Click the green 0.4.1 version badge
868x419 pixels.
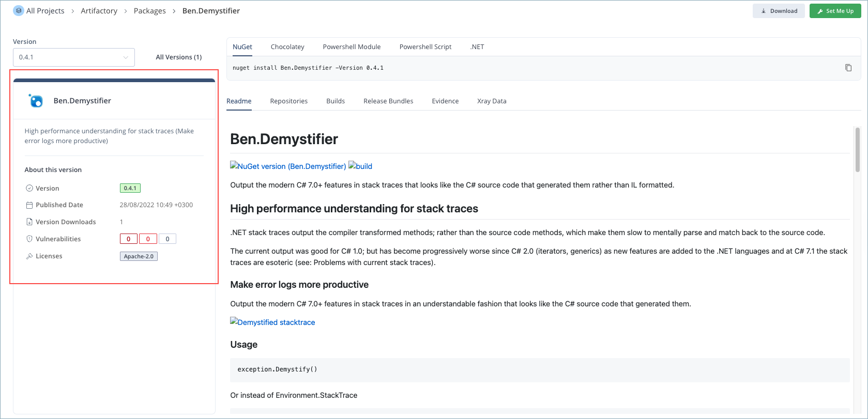(x=130, y=188)
